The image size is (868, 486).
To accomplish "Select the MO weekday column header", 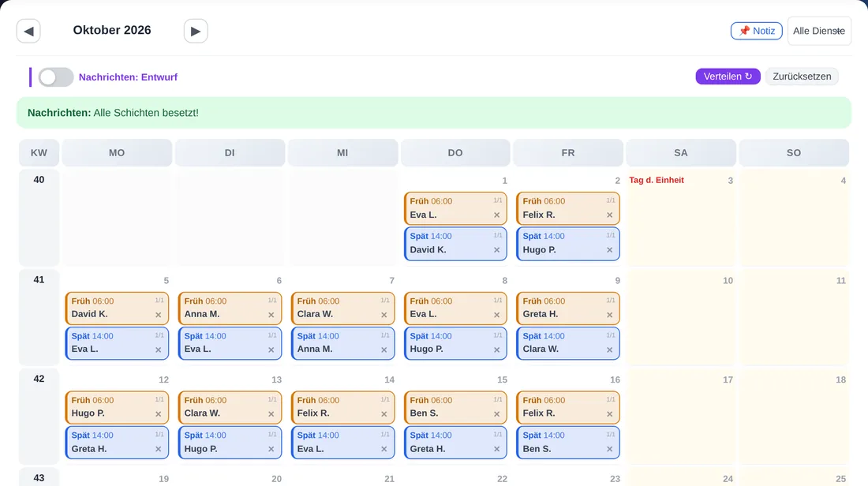I will click(117, 153).
